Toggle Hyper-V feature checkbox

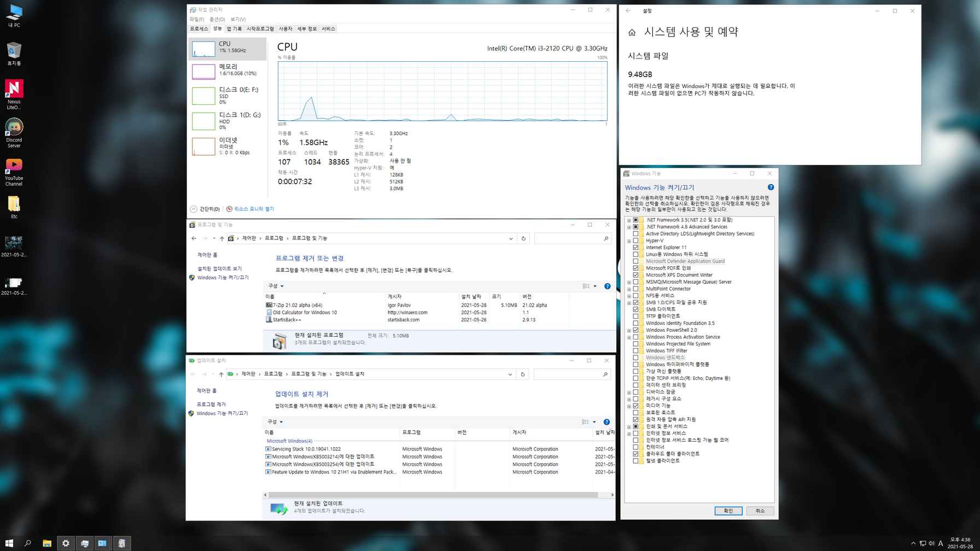pos(635,241)
